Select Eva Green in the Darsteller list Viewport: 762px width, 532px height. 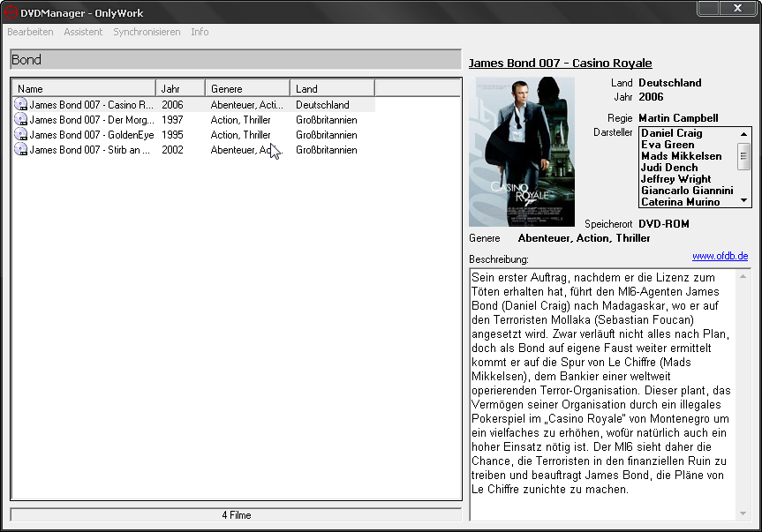click(668, 145)
